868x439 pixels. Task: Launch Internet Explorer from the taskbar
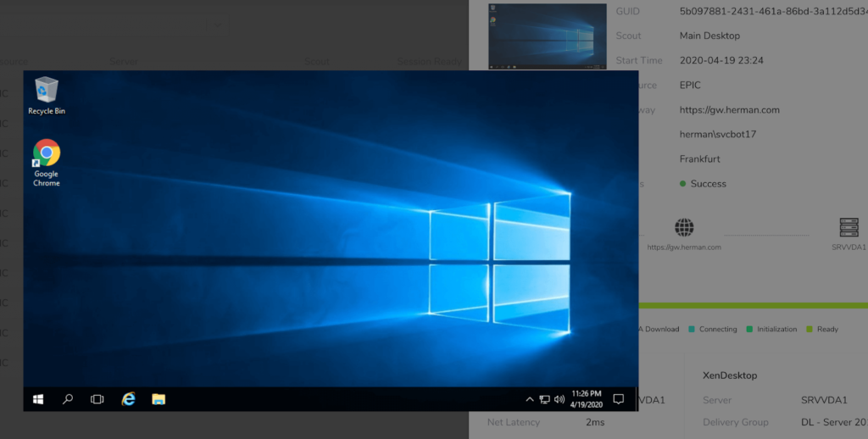[129, 399]
